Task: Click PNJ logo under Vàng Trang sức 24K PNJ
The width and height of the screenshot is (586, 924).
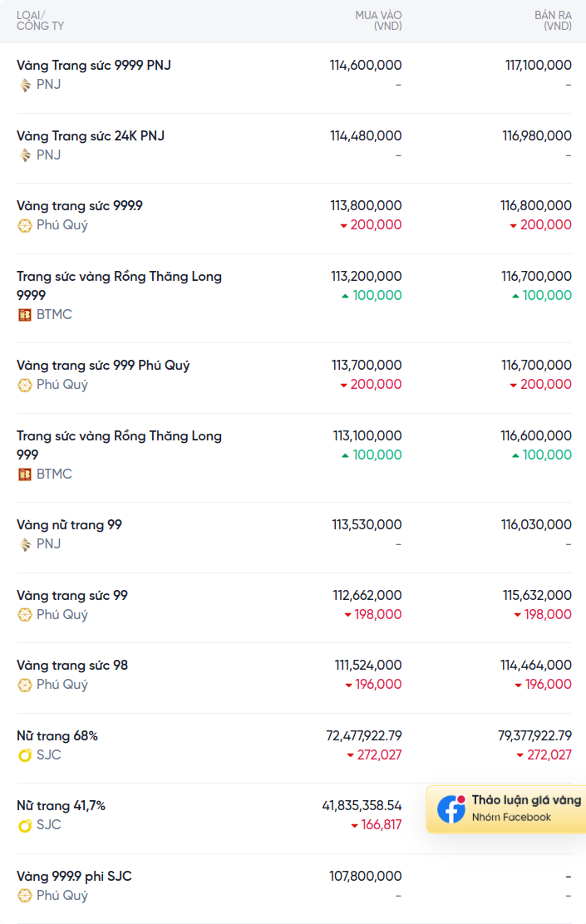Action: coord(25,155)
